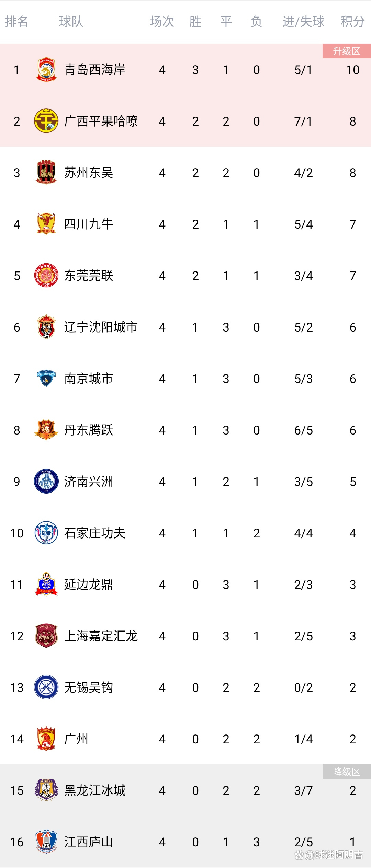Tap the 降级区 relegation zone label
Screen dimensions: 371x868
(346, 772)
